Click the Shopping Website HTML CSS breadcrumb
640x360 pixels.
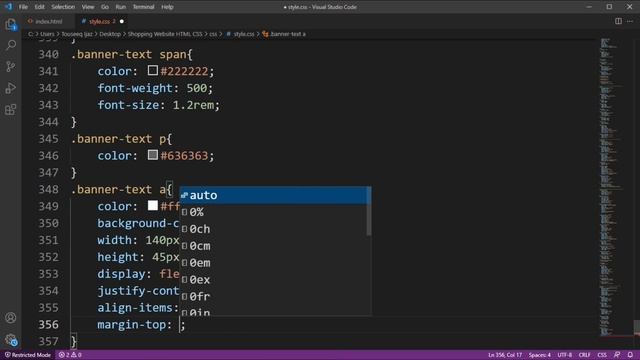165,34
